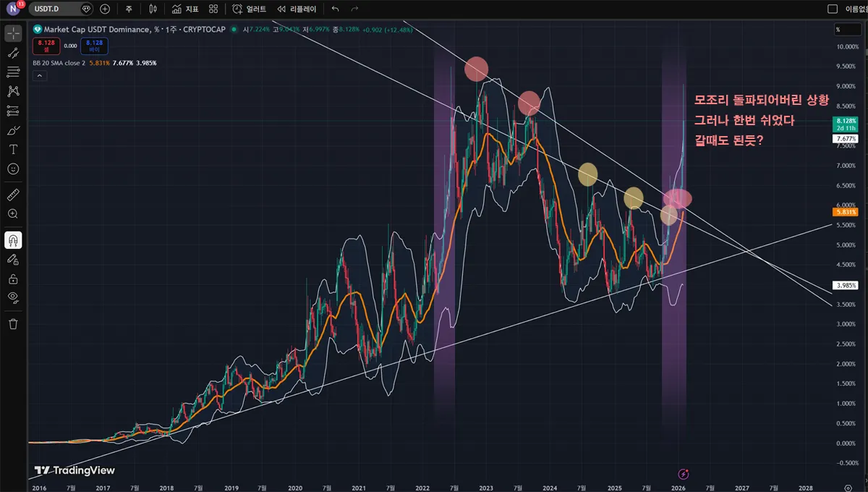Click the zoom-in magnifier tool
This screenshot has width=868, height=492.
coord(13,214)
